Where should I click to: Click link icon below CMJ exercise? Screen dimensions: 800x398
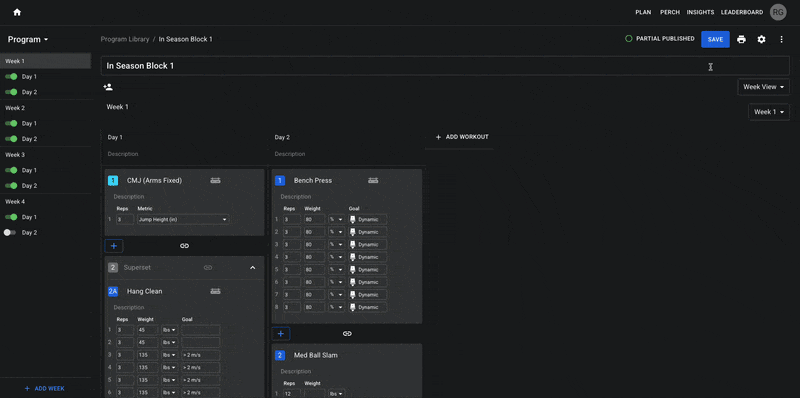(185, 246)
